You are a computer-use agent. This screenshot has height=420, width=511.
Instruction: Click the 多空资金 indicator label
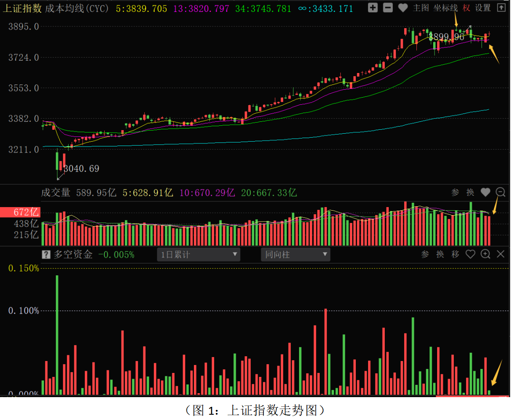click(x=73, y=255)
